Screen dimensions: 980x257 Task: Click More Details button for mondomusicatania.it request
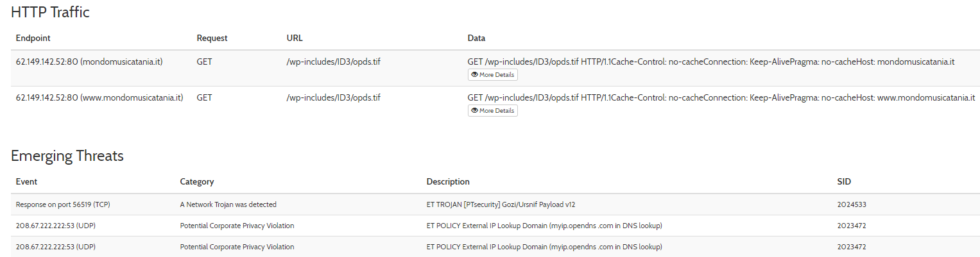[x=492, y=74]
